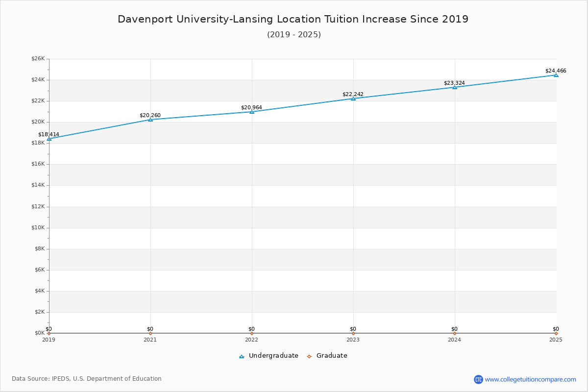Click the $18K y-axis label
Image resolution: width=588 pixels, height=392 pixels.
pyautogui.click(x=38, y=143)
